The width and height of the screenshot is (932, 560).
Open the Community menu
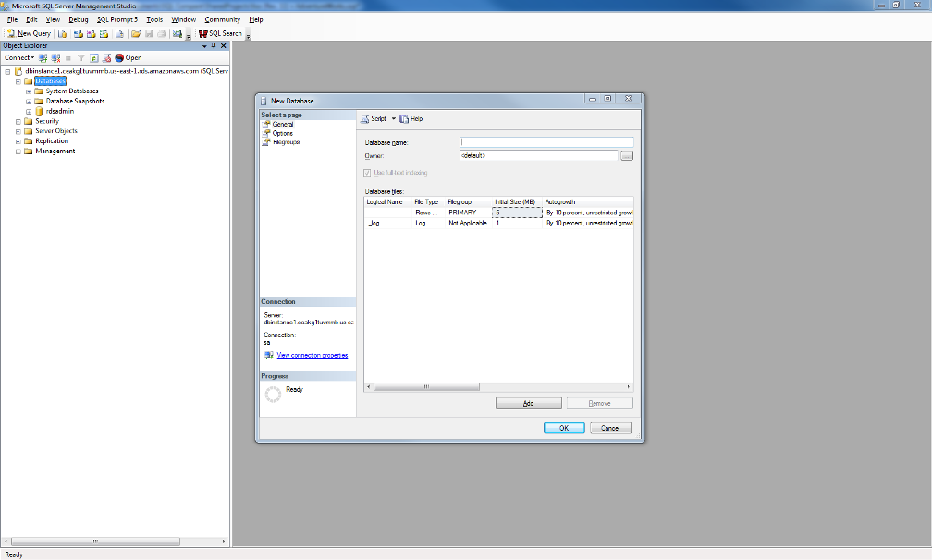[x=222, y=19]
